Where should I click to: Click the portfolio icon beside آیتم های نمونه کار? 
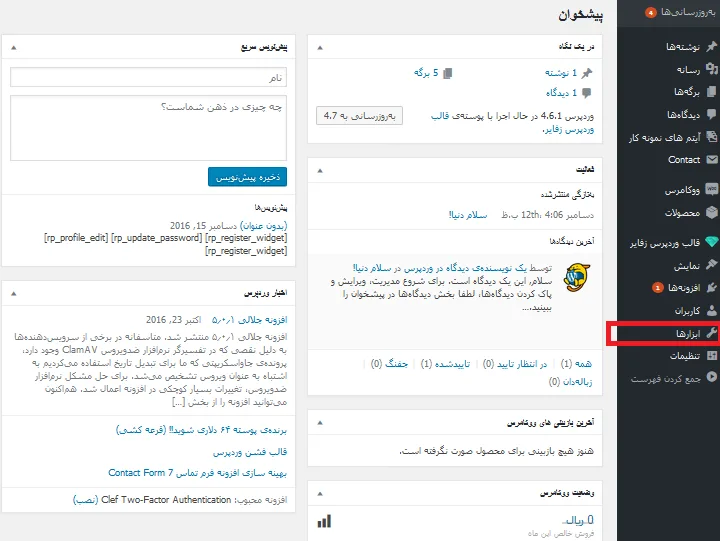point(711,137)
